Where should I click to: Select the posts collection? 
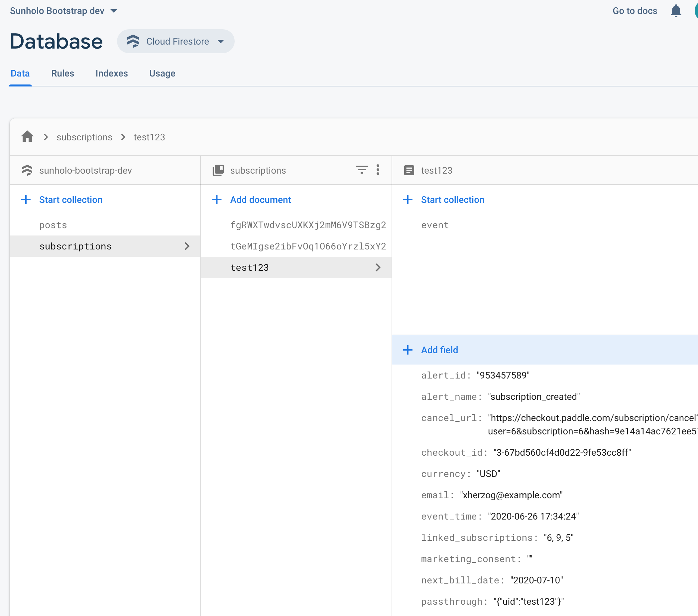(x=53, y=225)
